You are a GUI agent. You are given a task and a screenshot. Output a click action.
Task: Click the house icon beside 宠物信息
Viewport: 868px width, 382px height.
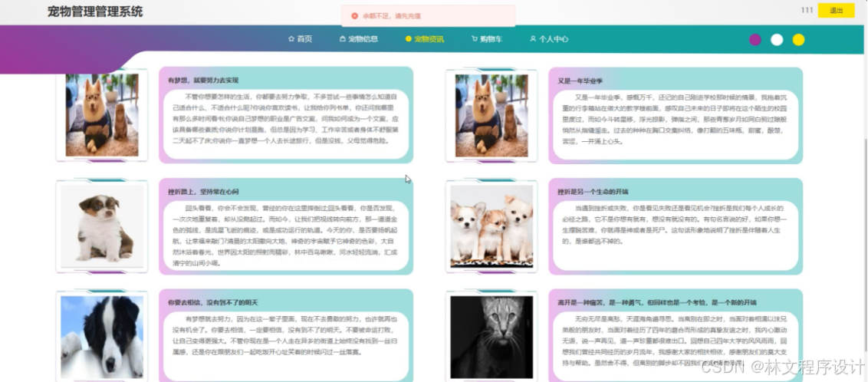[342, 39]
